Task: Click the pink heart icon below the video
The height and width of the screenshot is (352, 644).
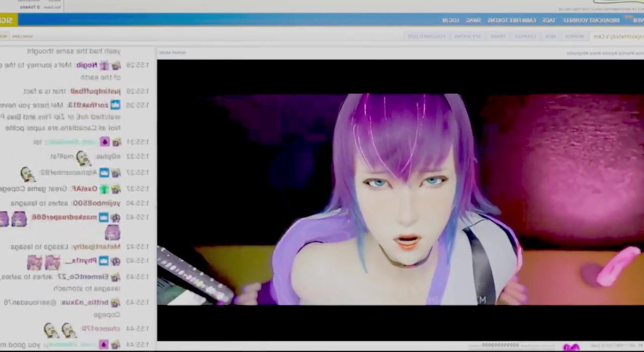Action: coord(572,347)
